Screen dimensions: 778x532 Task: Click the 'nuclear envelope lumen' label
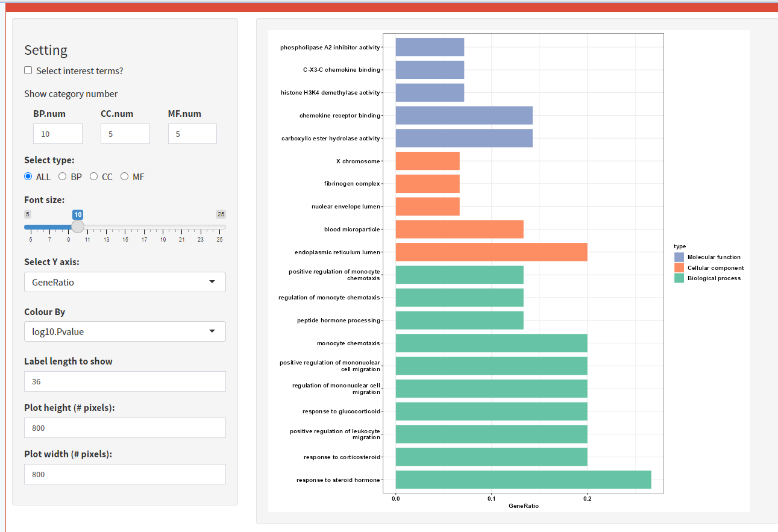pos(346,207)
